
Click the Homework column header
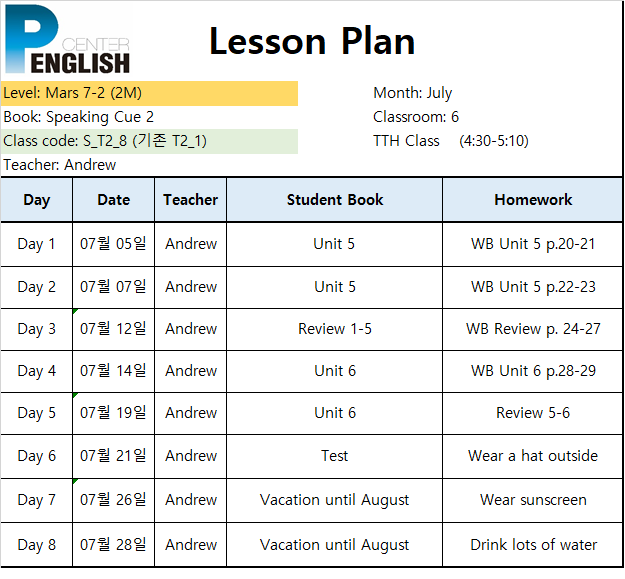533,200
